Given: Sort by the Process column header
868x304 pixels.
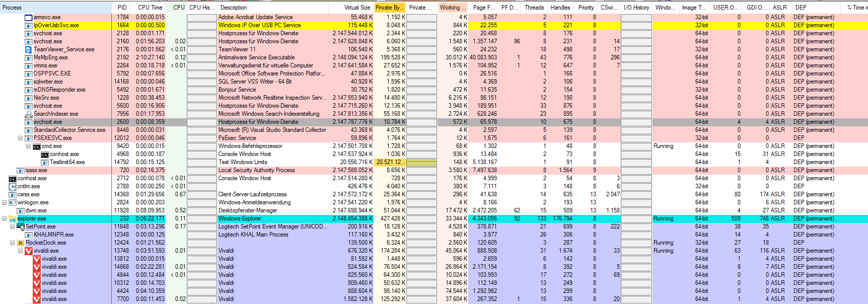Looking at the screenshot, I should point(56,7).
